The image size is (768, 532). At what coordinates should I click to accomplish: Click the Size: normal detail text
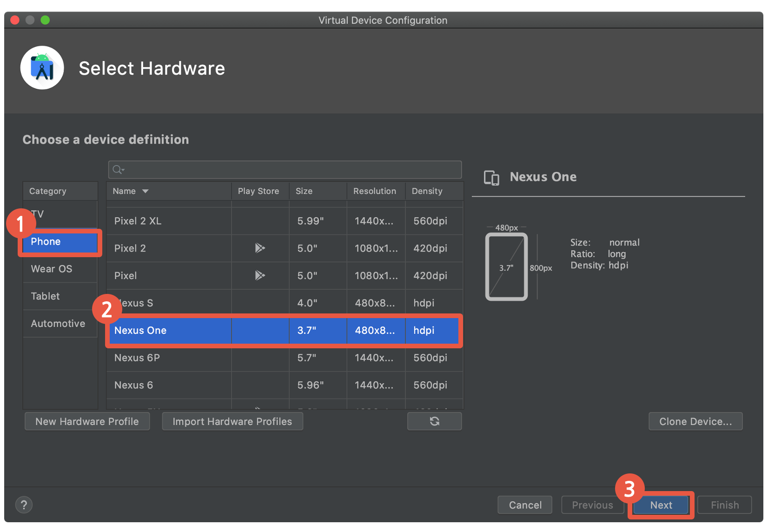tap(605, 243)
